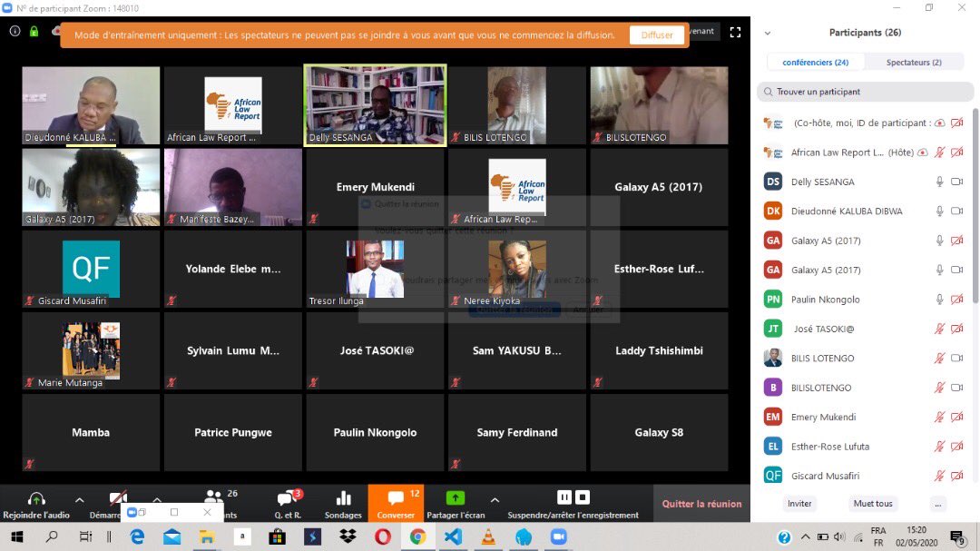Open the Q. et R. panel
This screenshot has height=551, width=980.
point(289,504)
